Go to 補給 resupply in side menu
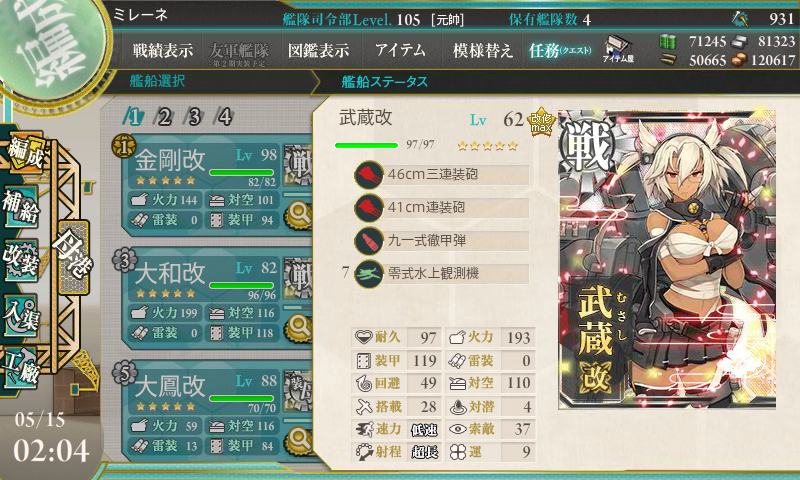800x480 pixels. (21, 206)
